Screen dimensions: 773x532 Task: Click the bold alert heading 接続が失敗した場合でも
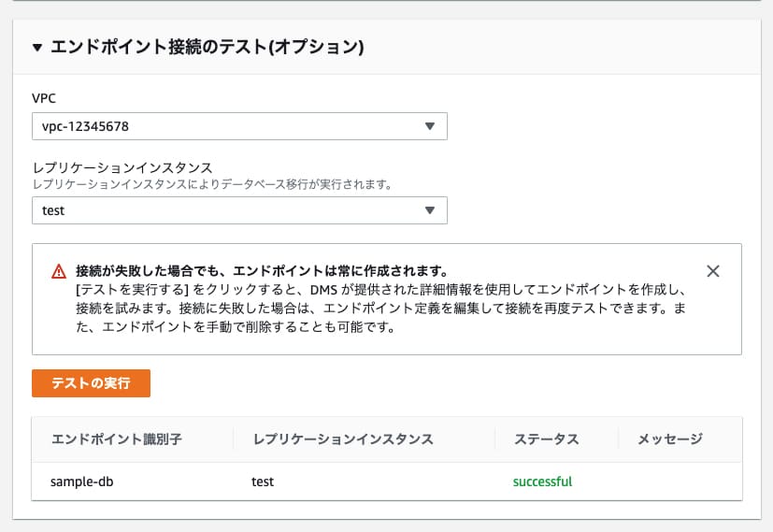pyautogui.click(x=262, y=271)
